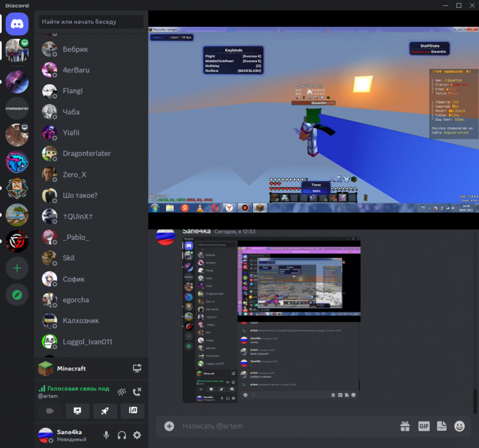Image resolution: width=479 pixels, height=448 pixels.
Task: Open the Mr Beast server icon
Action: point(17,162)
